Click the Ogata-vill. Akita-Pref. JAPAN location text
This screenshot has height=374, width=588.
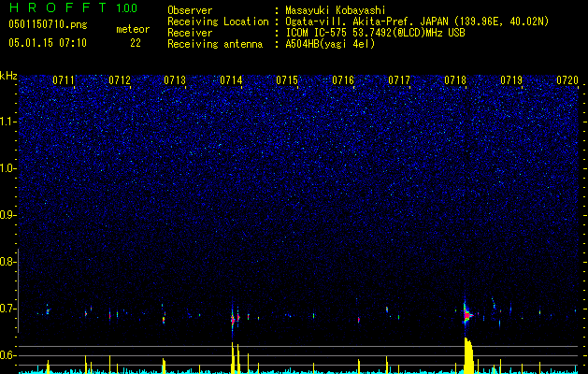point(417,22)
